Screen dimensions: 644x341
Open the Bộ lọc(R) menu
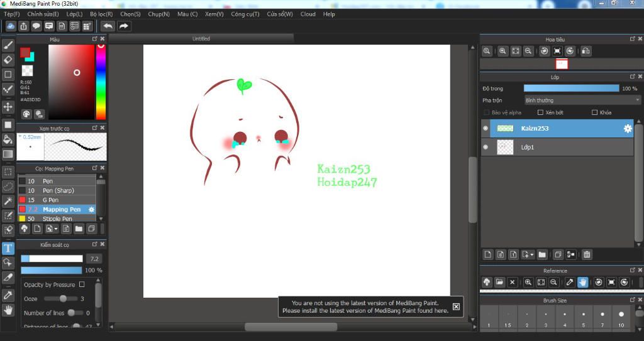pos(101,14)
